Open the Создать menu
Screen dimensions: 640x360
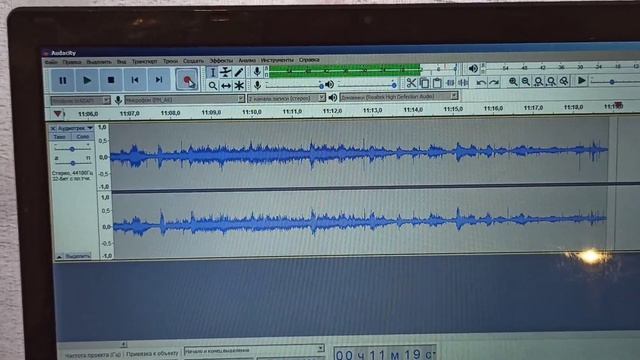[193, 61]
